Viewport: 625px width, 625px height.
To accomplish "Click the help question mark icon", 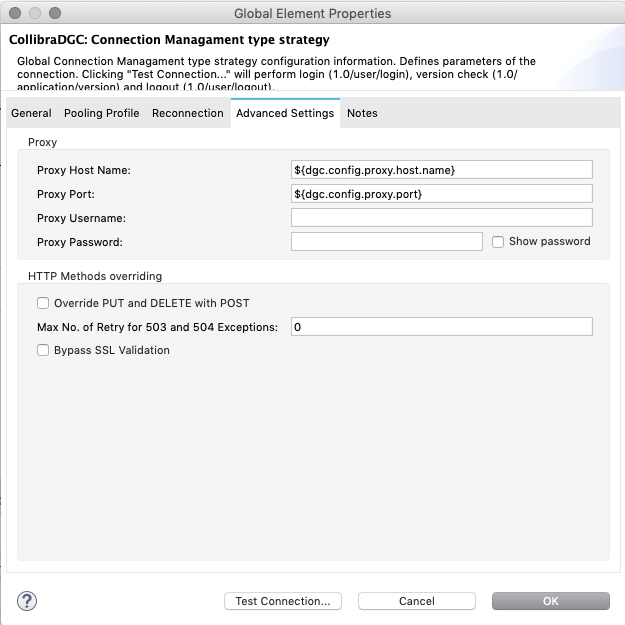I will coord(27,601).
